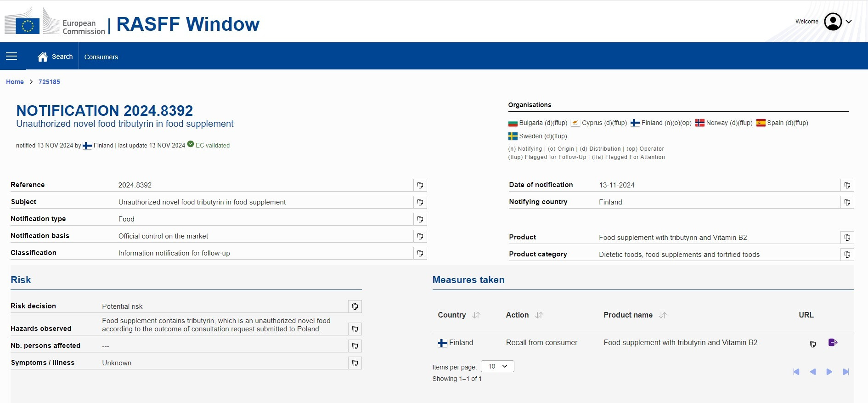This screenshot has width=868, height=403.
Task: Open the external URL for Finland measure
Action: click(833, 343)
